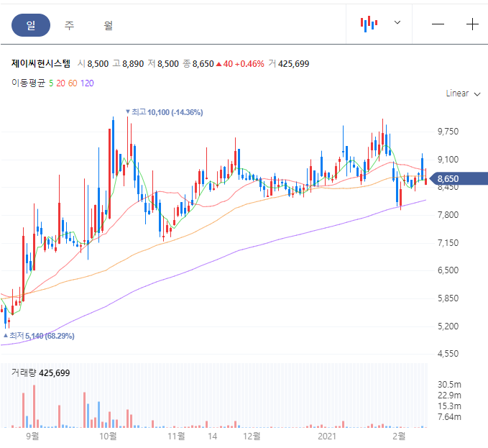The width and height of the screenshot is (488, 448).
Task: Click the 시 8,500 opening price value
Action: coord(93,64)
